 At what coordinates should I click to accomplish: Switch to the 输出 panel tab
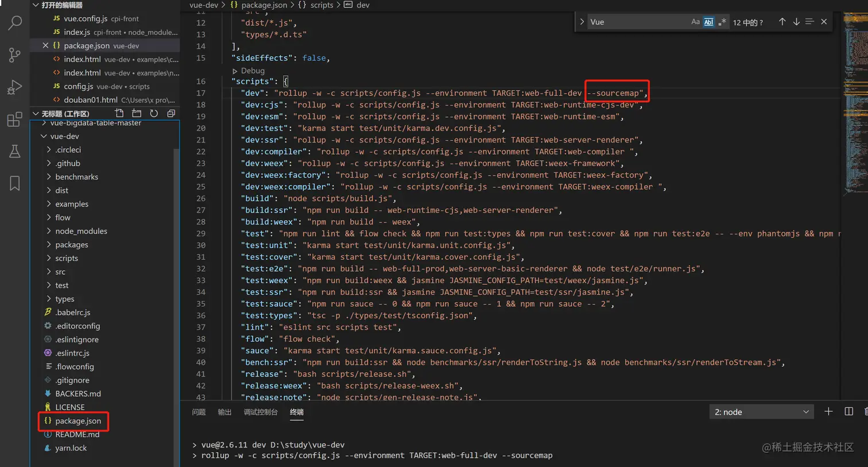point(224,412)
